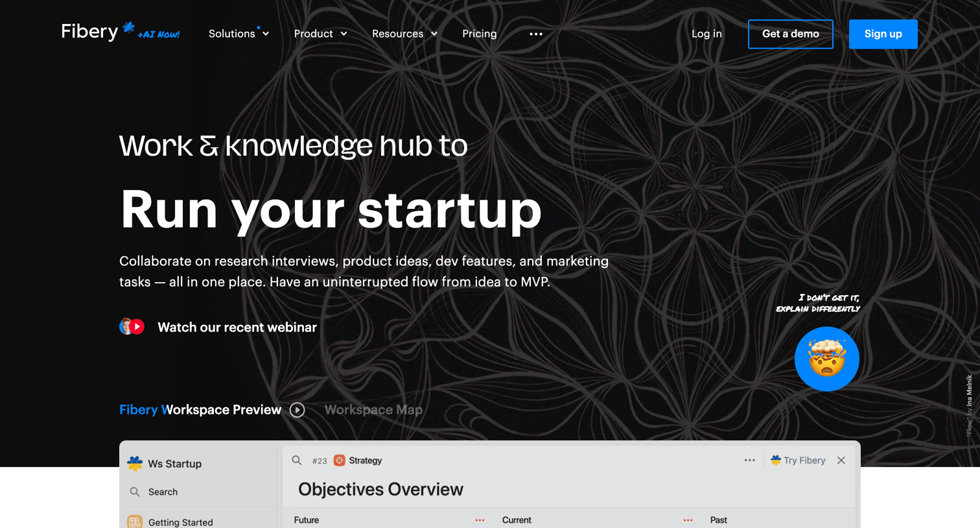Open the Current column options dots
The height and width of the screenshot is (528, 980).
pos(688,520)
